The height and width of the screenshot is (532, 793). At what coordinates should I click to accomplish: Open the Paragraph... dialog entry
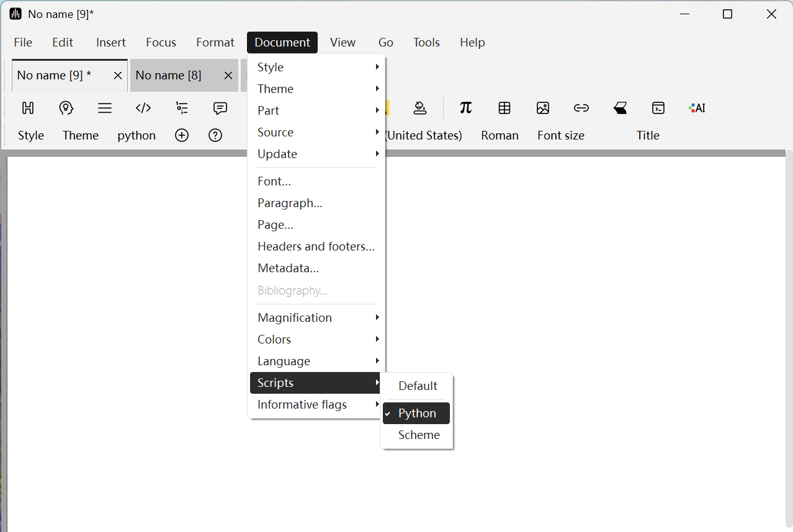coord(290,203)
